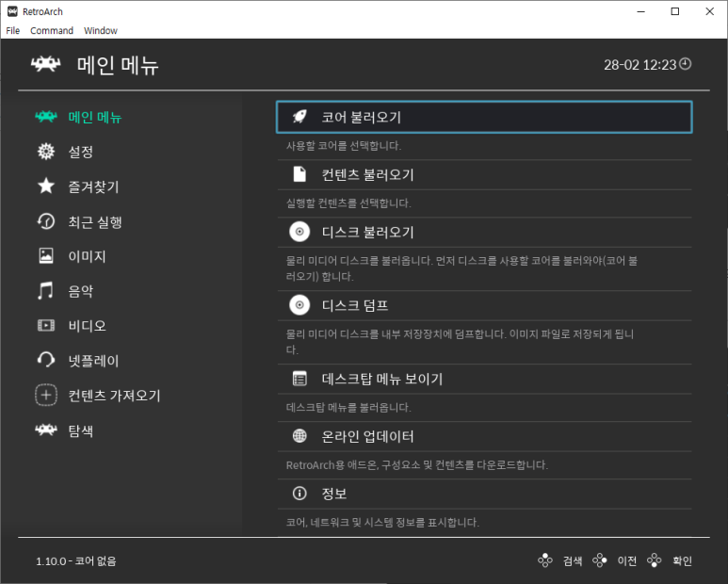This screenshot has width=728, height=584.
Task: Click the 확인 label in footer
Action: point(682,560)
